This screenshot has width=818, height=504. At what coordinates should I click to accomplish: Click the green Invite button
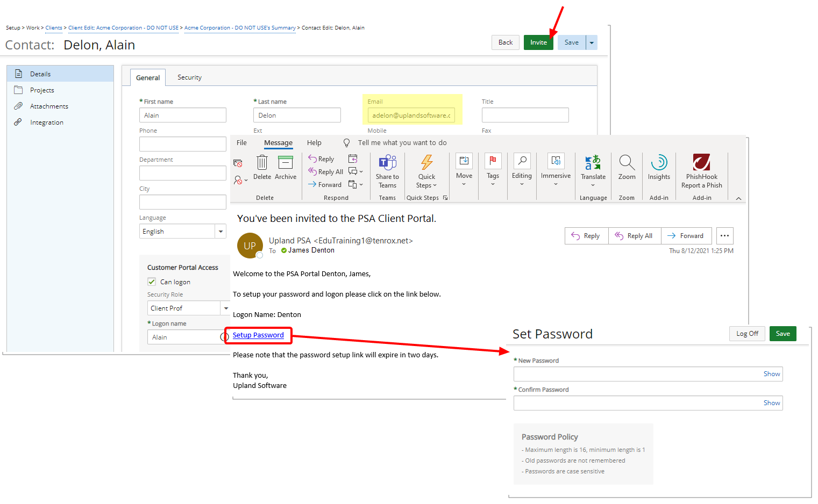pos(538,42)
